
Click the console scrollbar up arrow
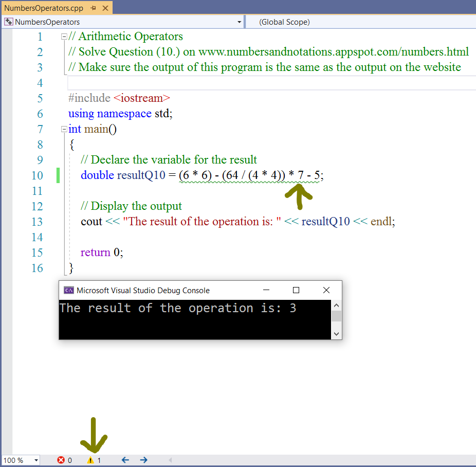336,306
